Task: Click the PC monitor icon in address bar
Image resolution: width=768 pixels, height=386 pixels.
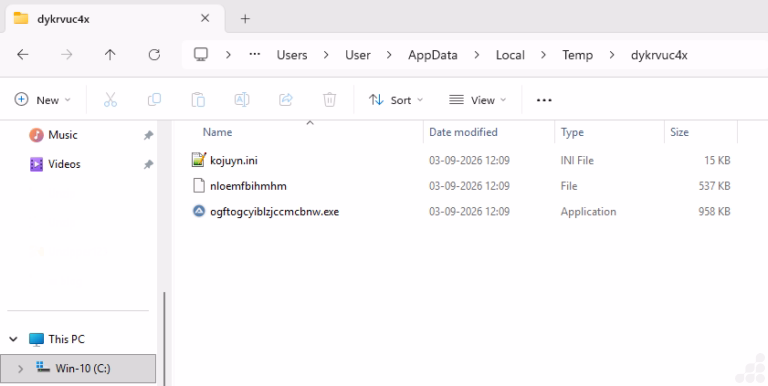Action: [201, 54]
